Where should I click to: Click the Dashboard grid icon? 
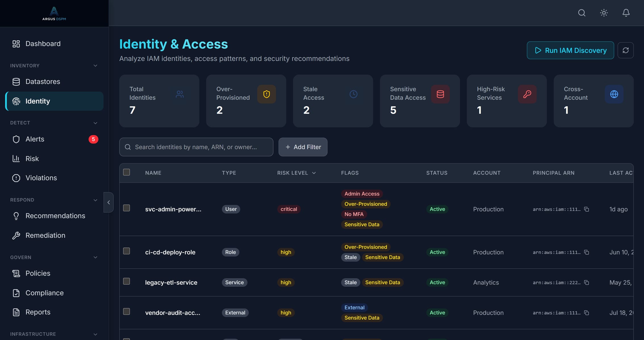point(16,44)
